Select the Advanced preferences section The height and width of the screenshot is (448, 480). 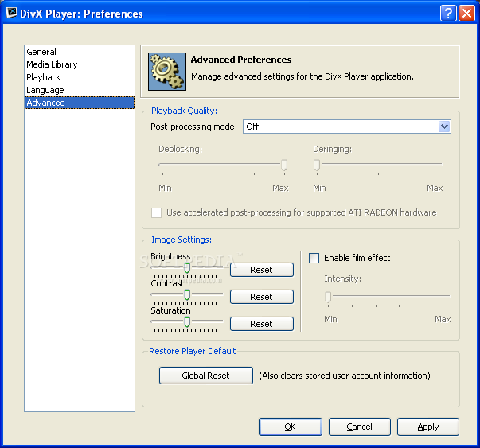(80, 103)
